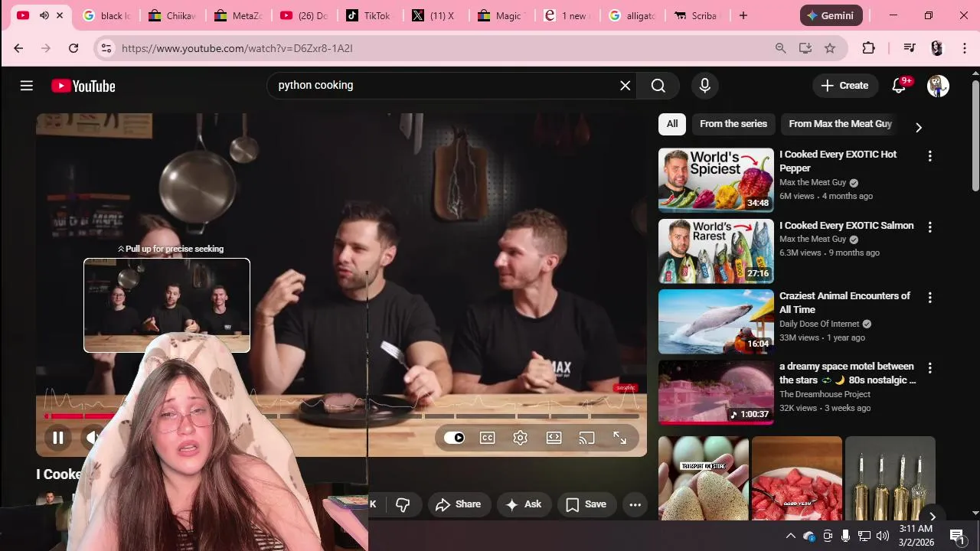Start voice search with microphone

click(x=705, y=86)
